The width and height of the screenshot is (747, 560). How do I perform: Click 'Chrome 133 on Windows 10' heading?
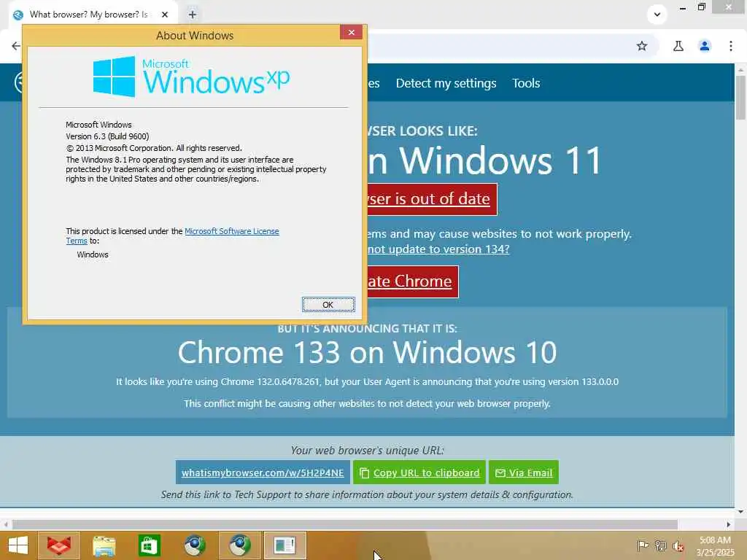pyautogui.click(x=368, y=352)
